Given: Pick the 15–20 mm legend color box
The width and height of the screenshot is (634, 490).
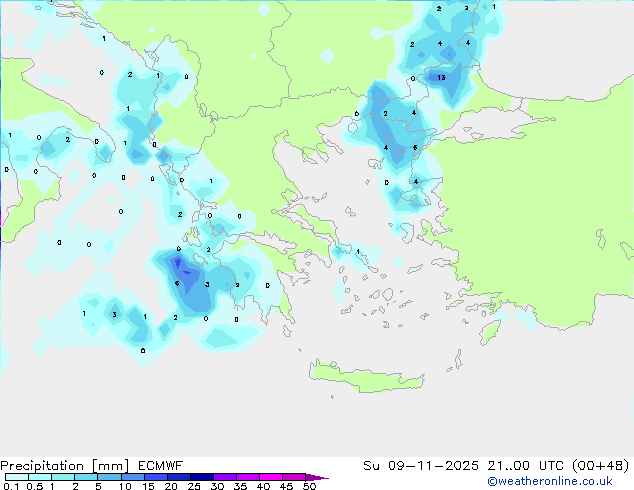Looking at the screenshot, I should coord(156,477).
